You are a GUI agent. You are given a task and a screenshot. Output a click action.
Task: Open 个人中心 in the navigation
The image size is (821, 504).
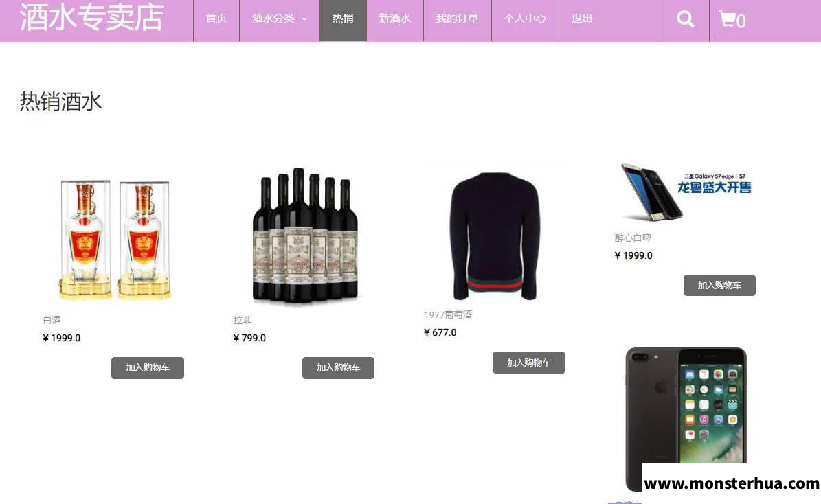(x=525, y=19)
